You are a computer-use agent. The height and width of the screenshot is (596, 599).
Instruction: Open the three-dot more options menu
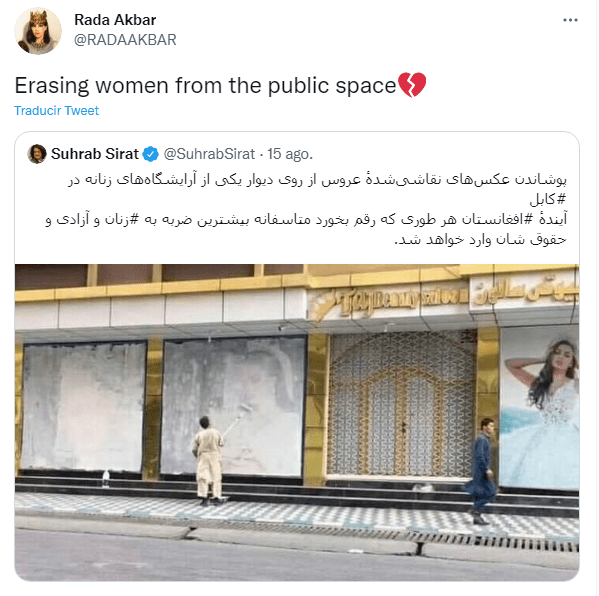point(570,20)
